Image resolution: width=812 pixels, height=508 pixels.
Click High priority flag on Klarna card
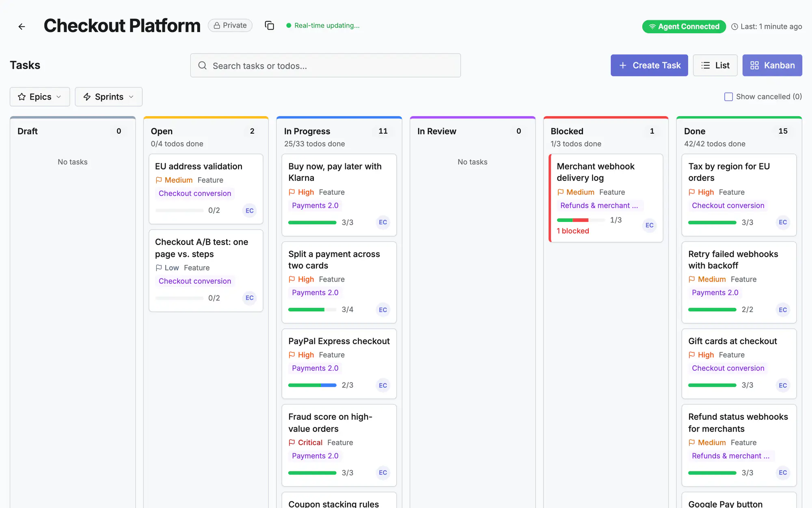tap(301, 192)
